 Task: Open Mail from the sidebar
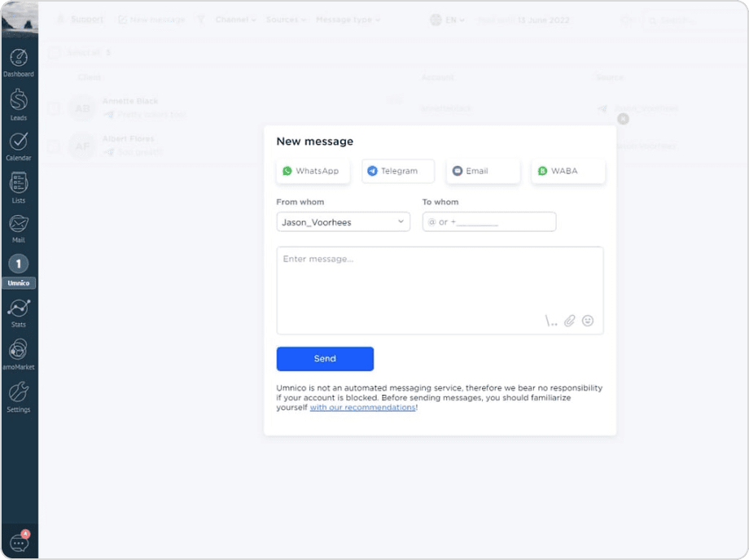(x=19, y=226)
